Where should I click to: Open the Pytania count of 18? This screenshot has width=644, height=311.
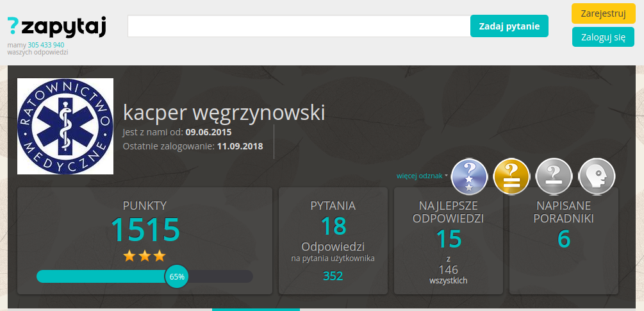click(x=333, y=226)
